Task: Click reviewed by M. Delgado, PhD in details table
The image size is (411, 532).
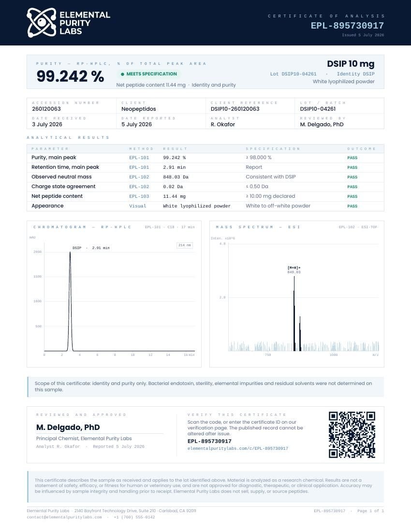Action: [x=322, y=124]
